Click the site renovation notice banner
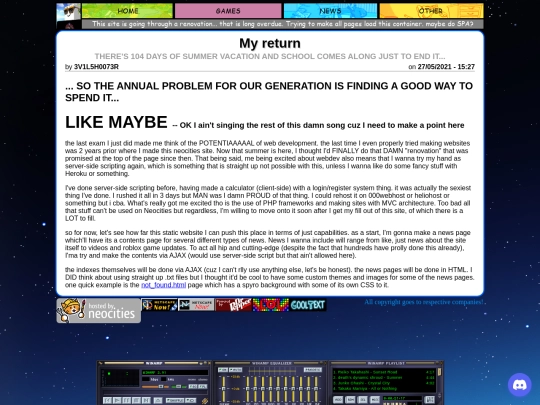This screenshot has width=540, height=405. point(282,24)
